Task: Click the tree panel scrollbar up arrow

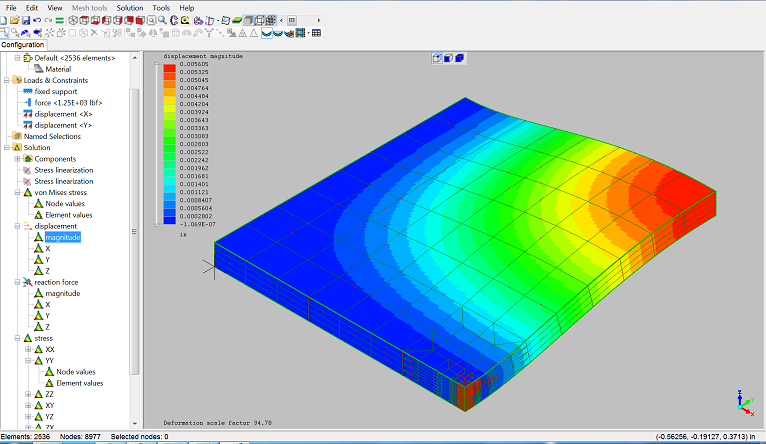Action: click(135, 58)
